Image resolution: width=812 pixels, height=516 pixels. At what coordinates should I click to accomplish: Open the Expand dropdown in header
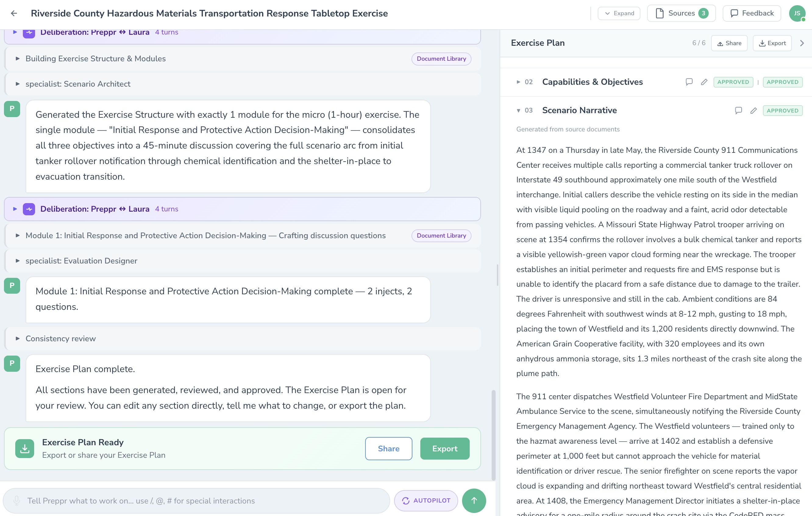click(x=619, y=13)
